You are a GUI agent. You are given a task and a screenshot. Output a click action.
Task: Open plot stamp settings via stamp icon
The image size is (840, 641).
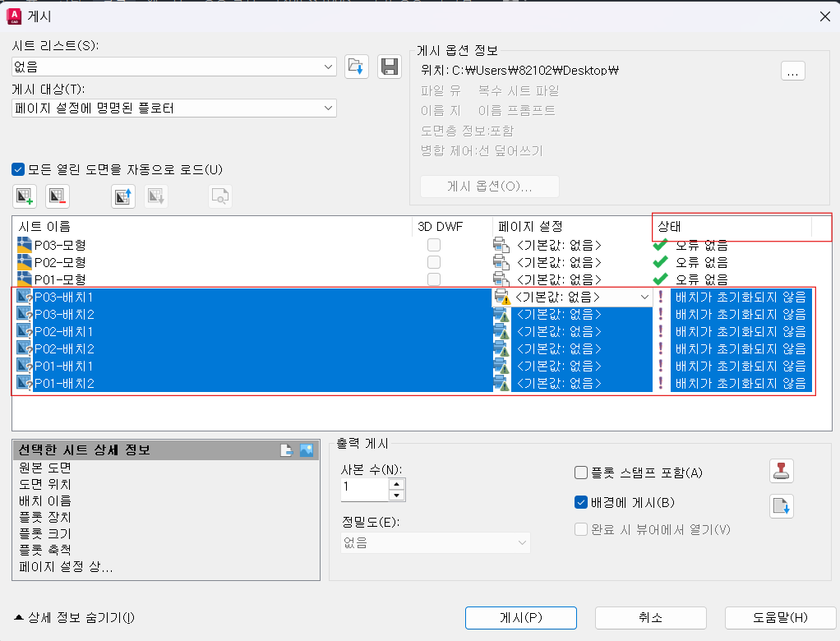coord(781,471)
